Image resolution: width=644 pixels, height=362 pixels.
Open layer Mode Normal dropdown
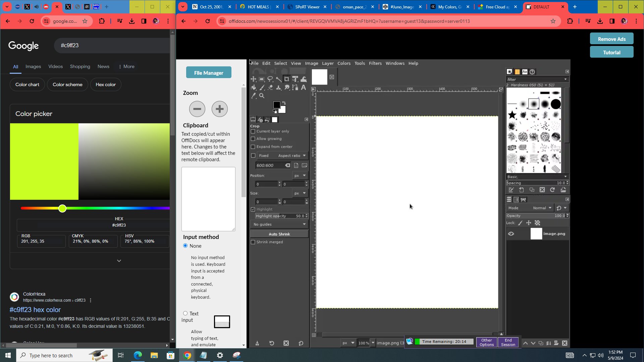[x=530, y=208]
